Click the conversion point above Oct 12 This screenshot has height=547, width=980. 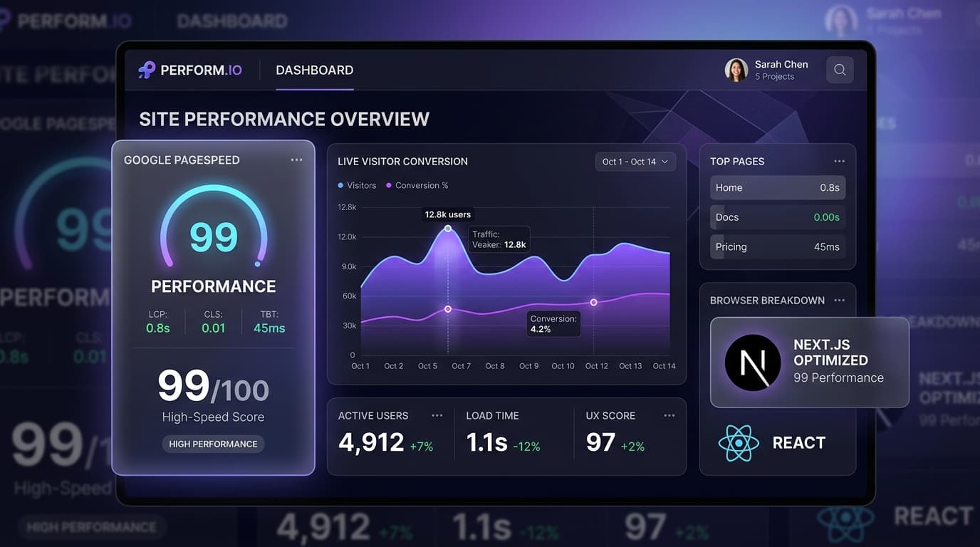(x=593, y=303)
